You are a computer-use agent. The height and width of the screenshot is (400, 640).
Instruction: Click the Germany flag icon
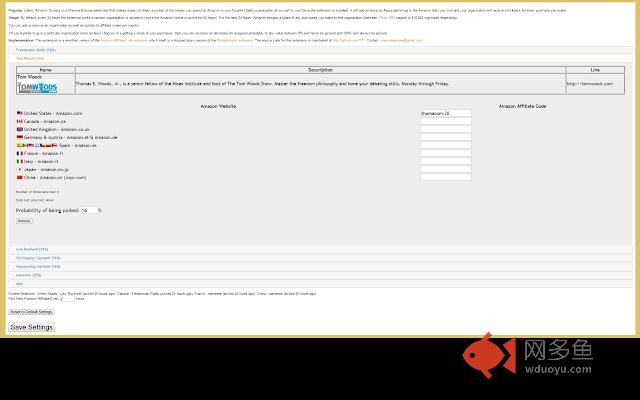tap(20, 137)
